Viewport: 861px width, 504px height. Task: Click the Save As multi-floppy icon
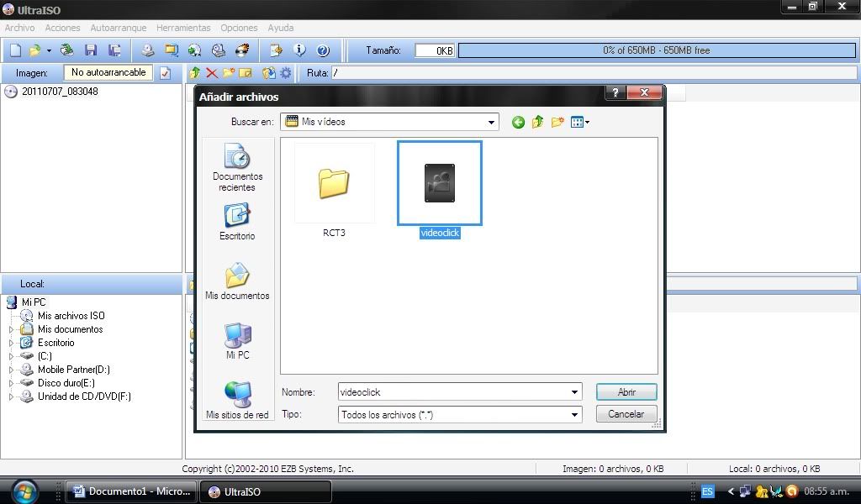114,50
